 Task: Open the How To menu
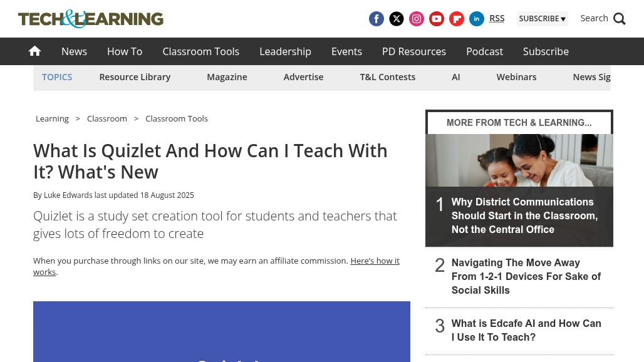point(125,51)
